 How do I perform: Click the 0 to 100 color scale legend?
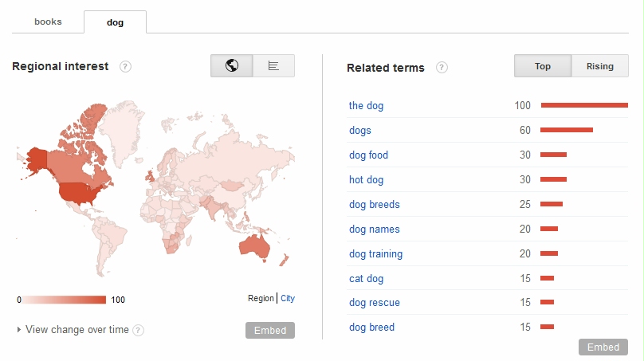(64, 300)
